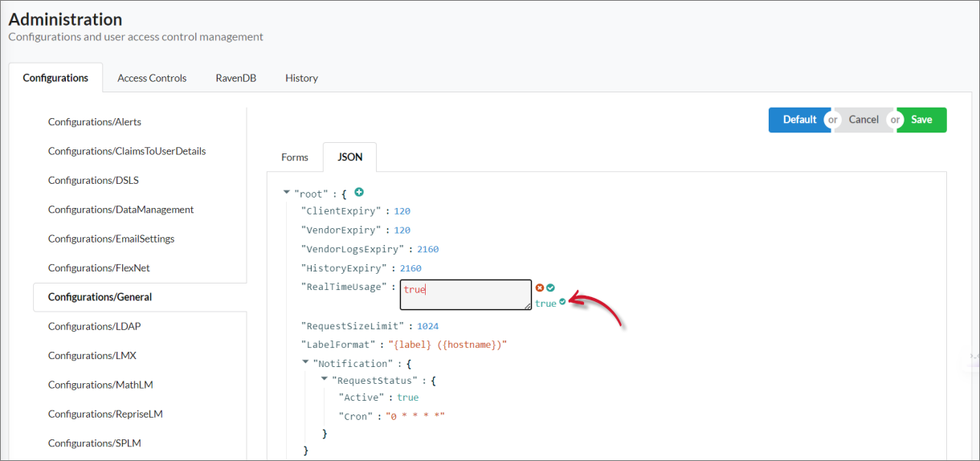Screen dimensions: 980x461
Task: Click the VendorExpiry value 120
Action: (x=402, y=230)
